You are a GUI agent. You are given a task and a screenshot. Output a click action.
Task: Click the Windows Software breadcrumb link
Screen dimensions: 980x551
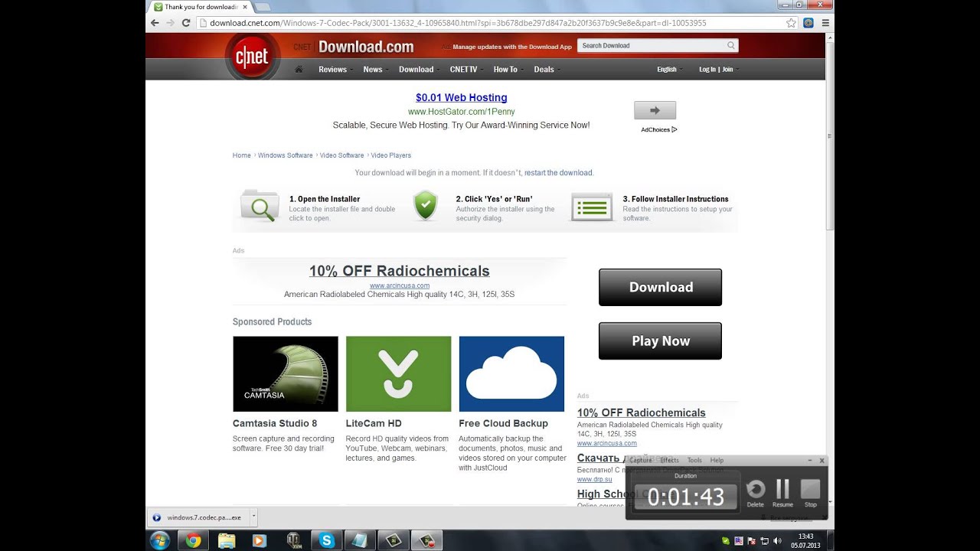286,155
